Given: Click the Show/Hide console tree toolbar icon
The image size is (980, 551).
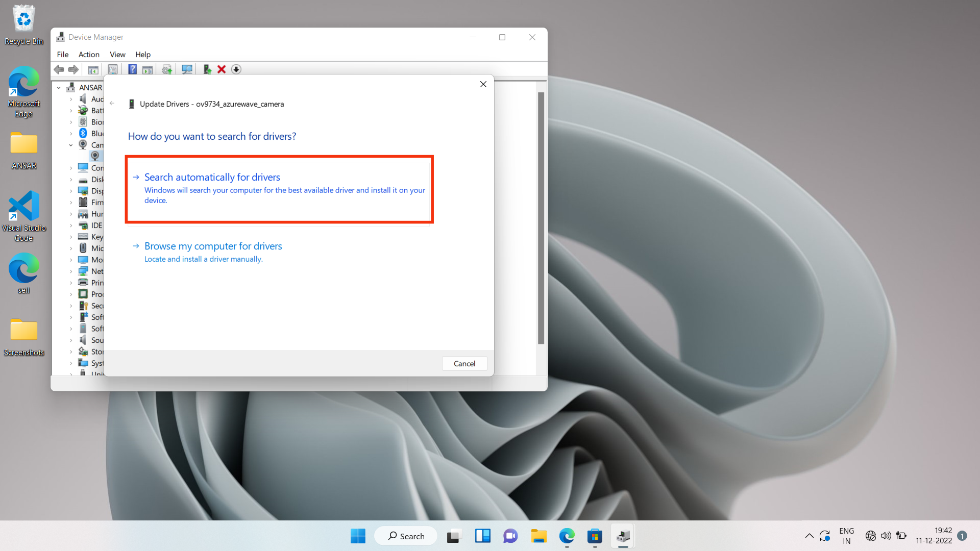Looking at the screenshot, I should click(93, 69).
